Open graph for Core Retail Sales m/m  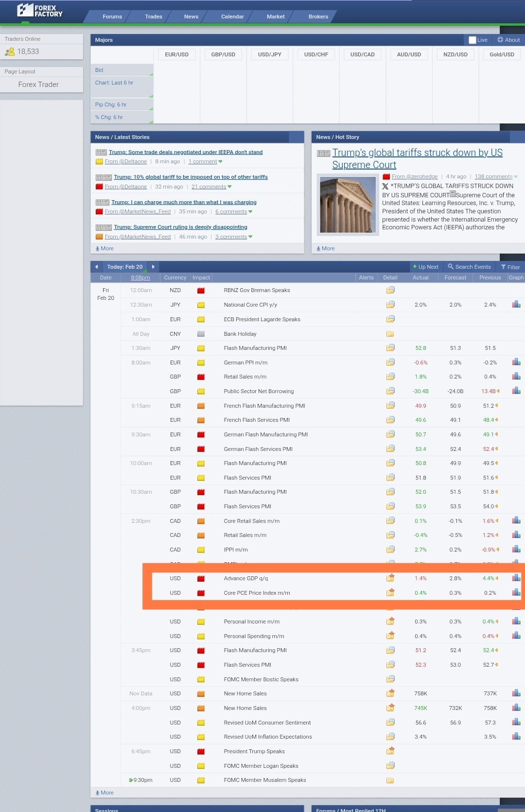(516, 520)
